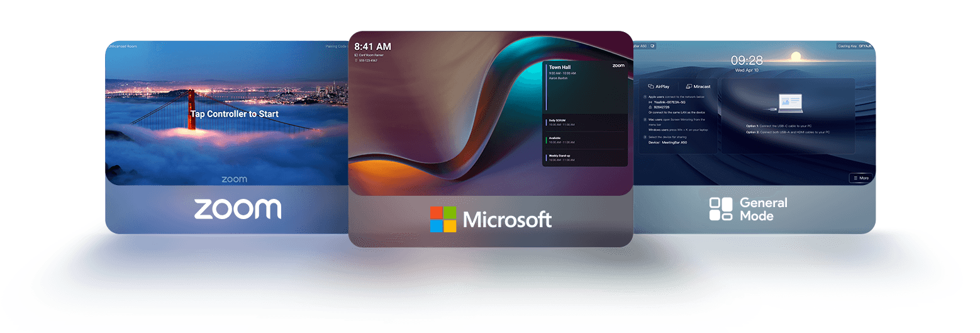980x333 pixels.
Task: Click the General Mode grid icon
Action: pyautogui.click(x=721, y=209)
